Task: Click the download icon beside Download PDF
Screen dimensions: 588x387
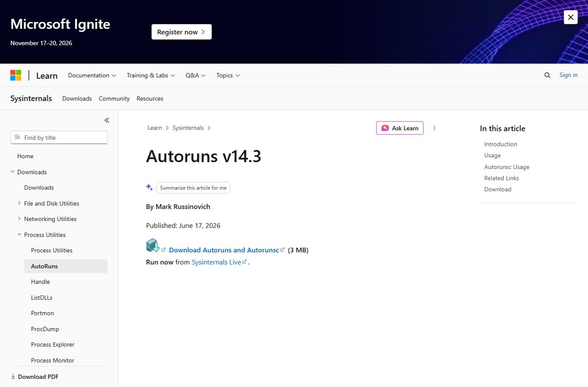Action: (x=13, y=377)
